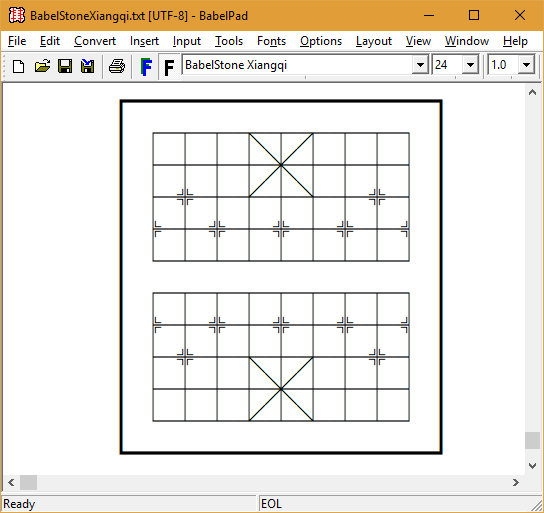This screenshot has width=544, height=513.
Task: Click the vertical scrollbar down arrow
Action: pos(532,465)
